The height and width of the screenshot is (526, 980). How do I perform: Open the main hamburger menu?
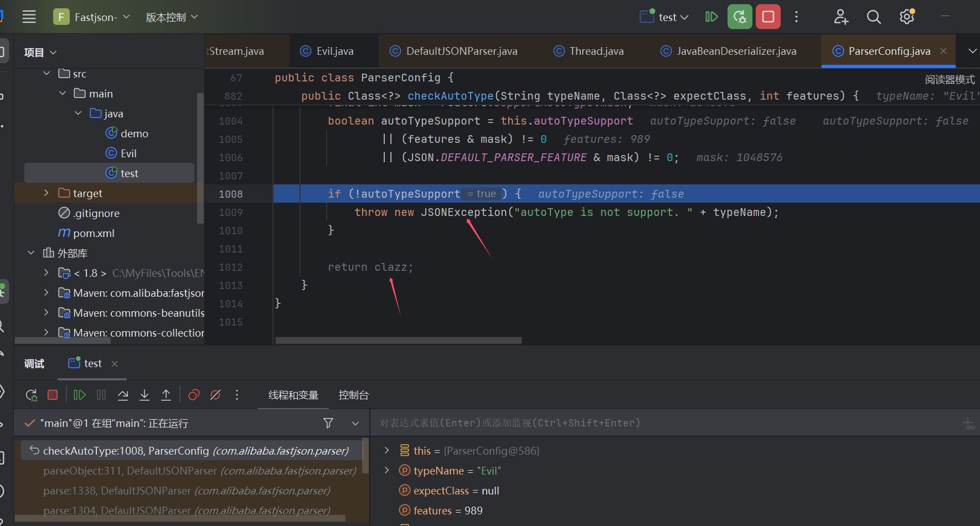click(x=29, y=17)
